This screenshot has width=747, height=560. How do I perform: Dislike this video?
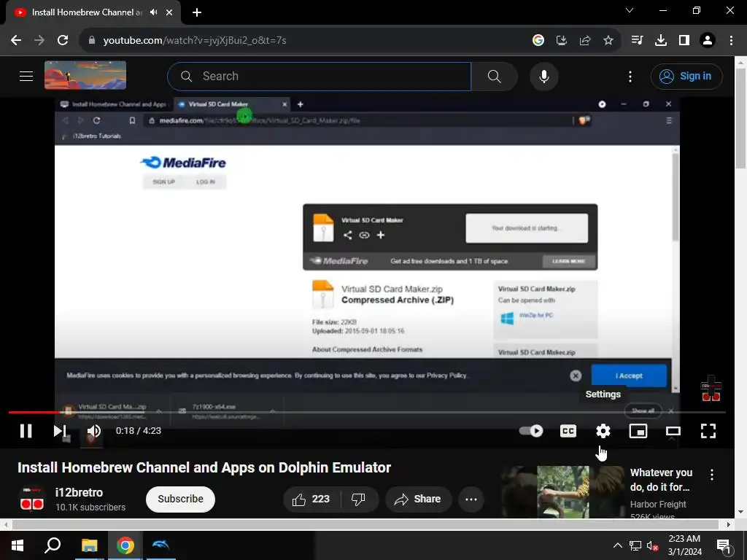tap(359, 499)
